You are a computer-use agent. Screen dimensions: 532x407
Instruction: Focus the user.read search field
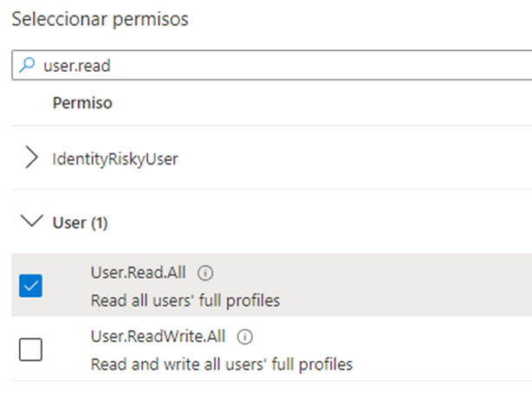point(272,65)
